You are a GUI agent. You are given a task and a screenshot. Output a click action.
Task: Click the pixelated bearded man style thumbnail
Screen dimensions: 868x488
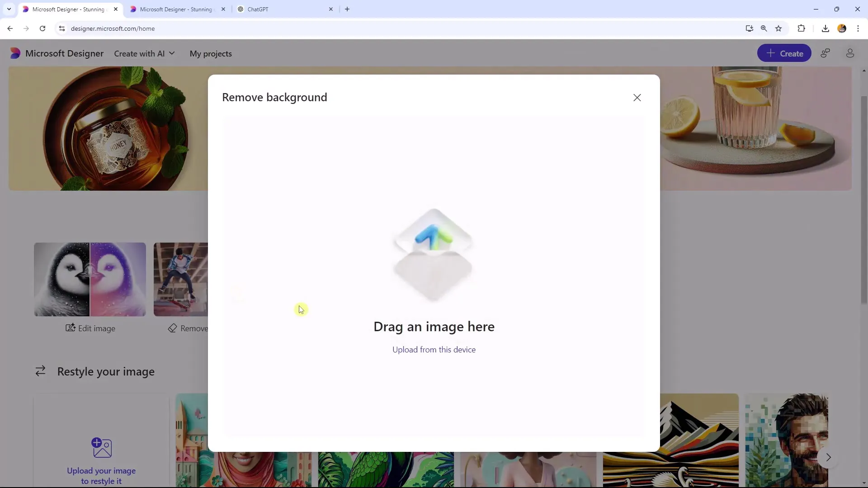pyautogui.click(x=787, y=440)
